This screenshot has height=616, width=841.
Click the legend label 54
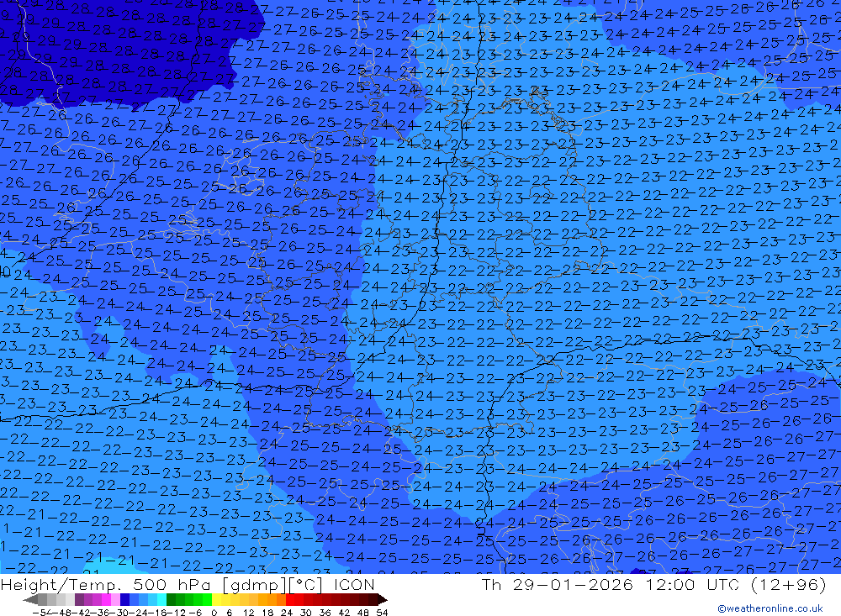coord(382,613)
